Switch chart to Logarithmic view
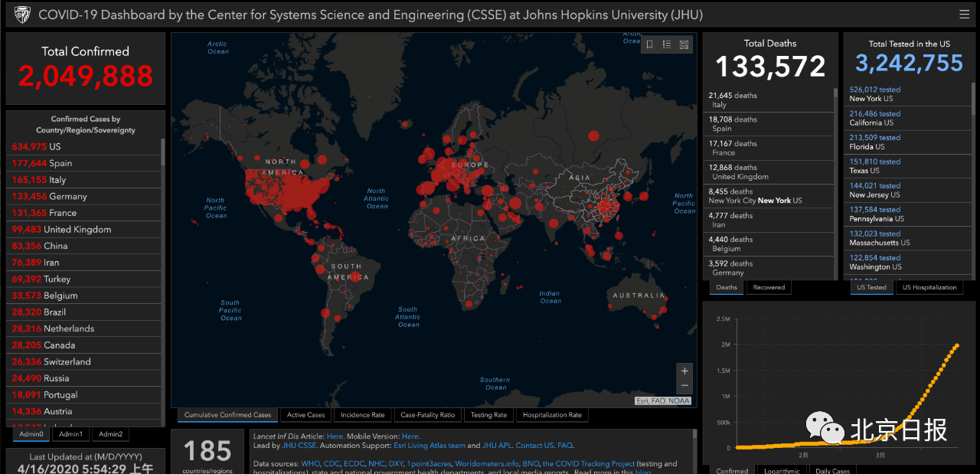 (781, 470)
